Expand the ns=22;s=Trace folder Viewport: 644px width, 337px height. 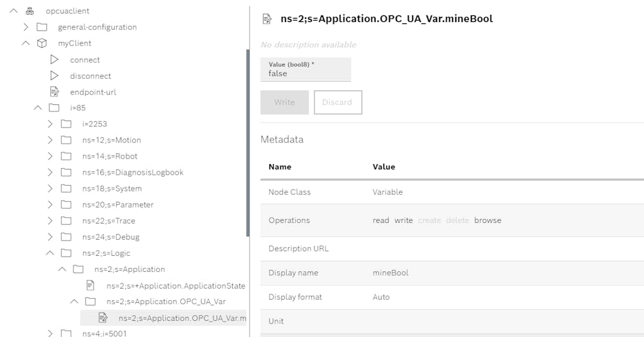50,220
